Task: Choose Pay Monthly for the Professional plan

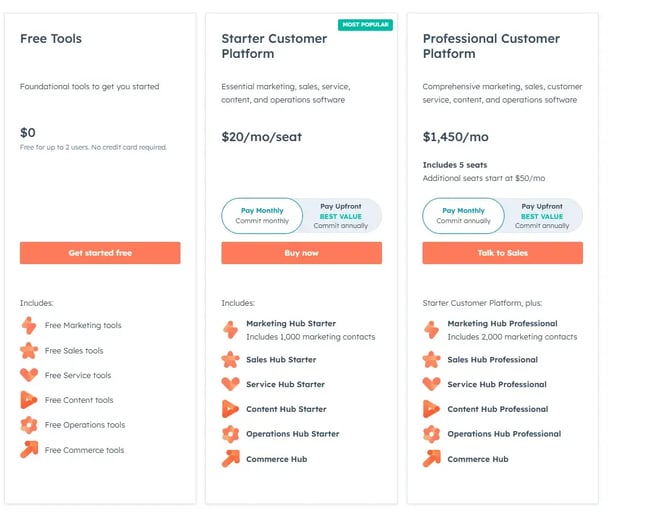Action: click(x=463, y=215)
